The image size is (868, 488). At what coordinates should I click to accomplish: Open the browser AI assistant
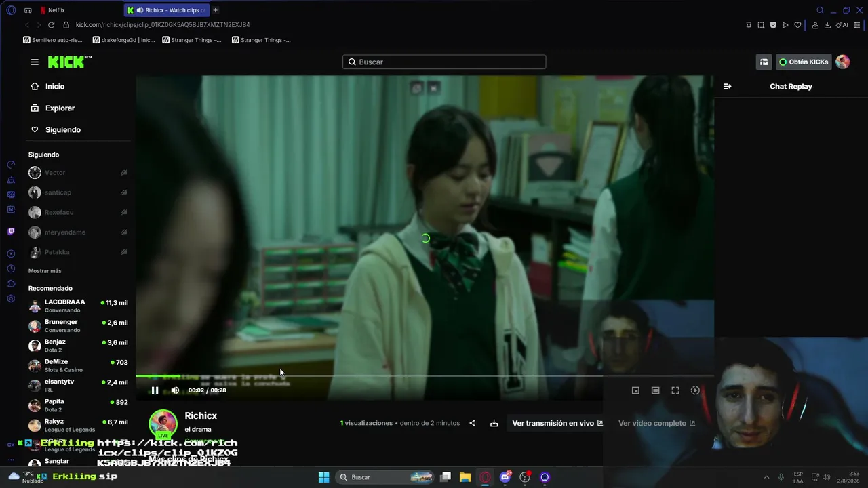click(x=843, y=25)
